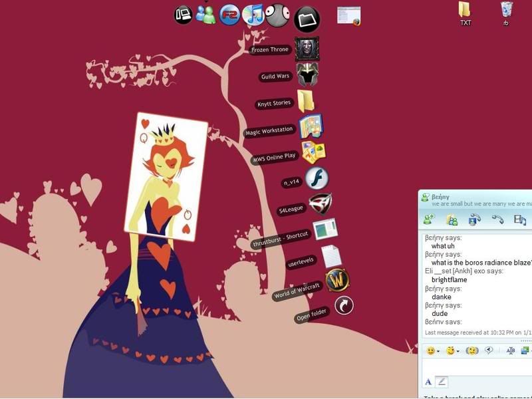Send a nudge in the chat window
The image size is (532, 399).
(471, 350)
